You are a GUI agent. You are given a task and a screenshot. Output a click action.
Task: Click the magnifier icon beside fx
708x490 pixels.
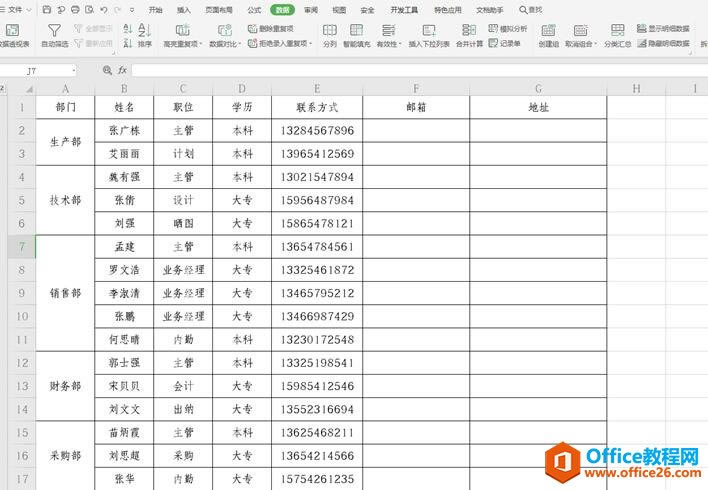tap(107, 70)
